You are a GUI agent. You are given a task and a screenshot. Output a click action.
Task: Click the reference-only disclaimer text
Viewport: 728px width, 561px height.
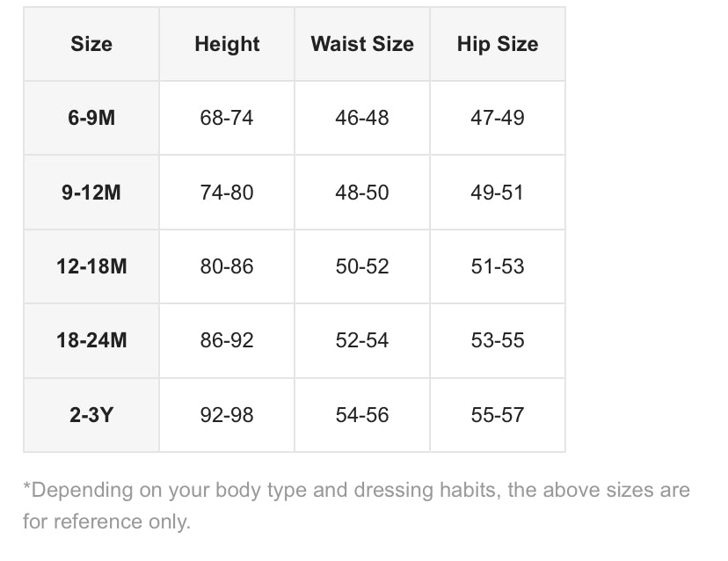click(x=356, y=506)
